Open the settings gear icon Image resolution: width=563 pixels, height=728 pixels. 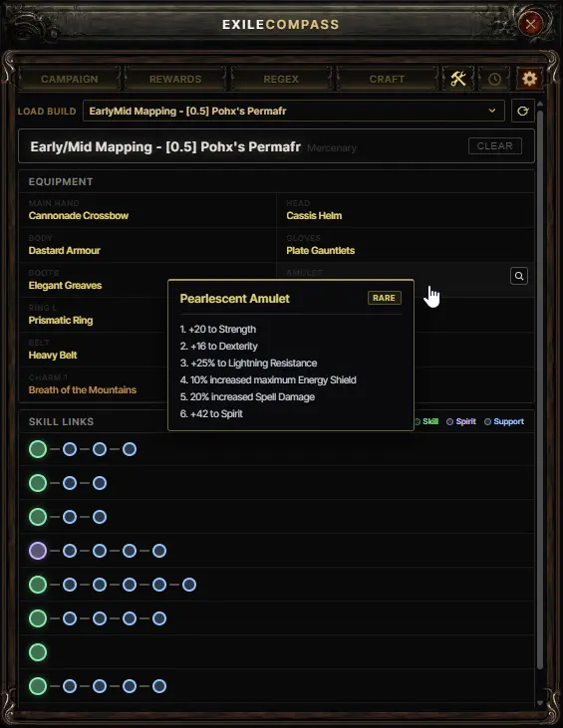tap(529, 79)
